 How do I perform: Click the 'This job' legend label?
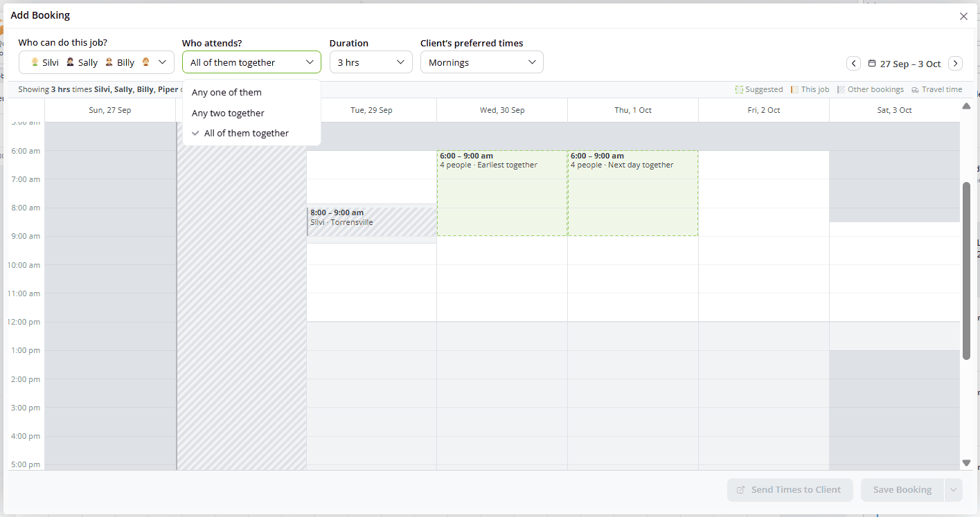815,89
